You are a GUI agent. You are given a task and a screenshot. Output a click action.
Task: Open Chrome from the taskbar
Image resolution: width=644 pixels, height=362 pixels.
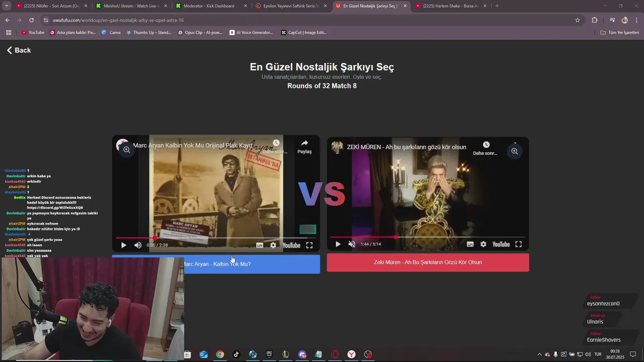click(x=220, y=354)
